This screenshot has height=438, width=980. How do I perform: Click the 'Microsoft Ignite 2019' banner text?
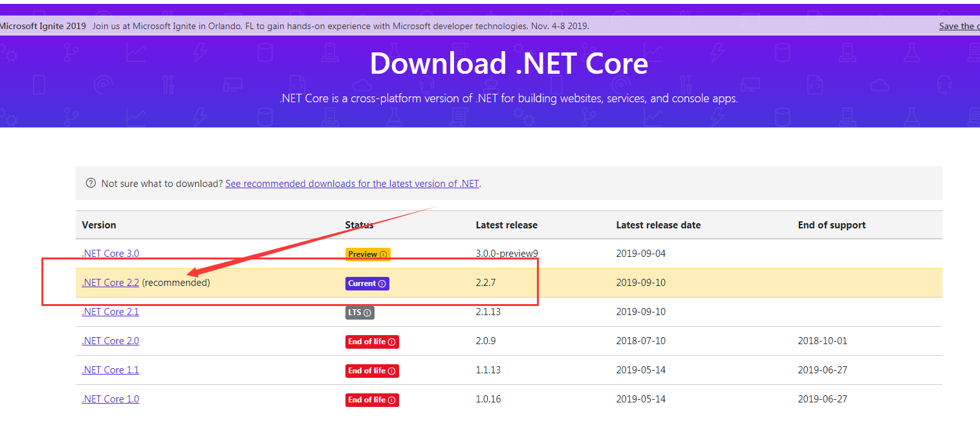pos(43,26)
